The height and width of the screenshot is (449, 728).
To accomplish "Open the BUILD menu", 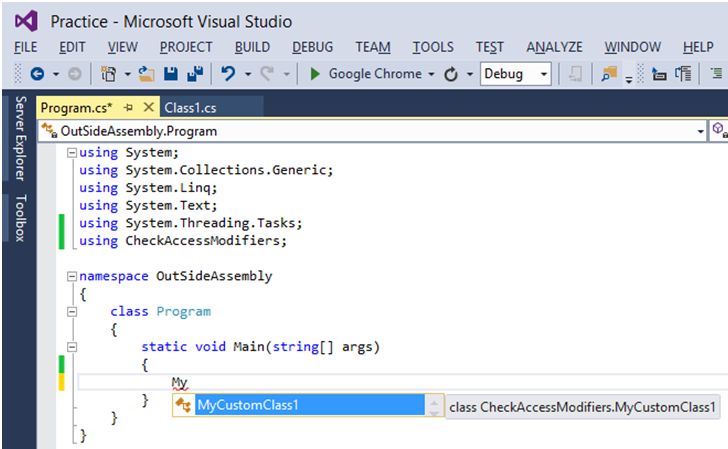I will pyautogui.click(x=253, y=47).
